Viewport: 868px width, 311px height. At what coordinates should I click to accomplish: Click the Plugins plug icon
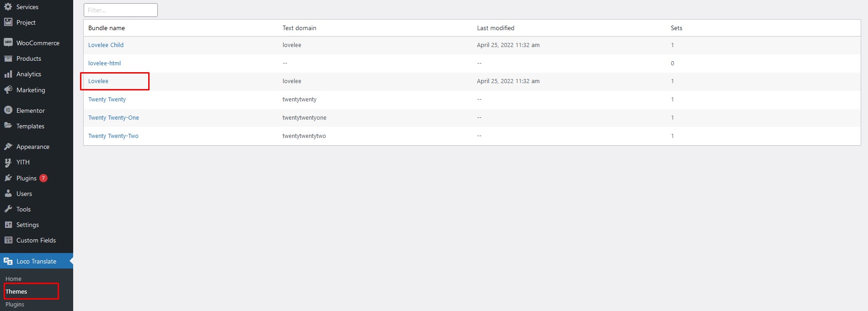[8, 178]
